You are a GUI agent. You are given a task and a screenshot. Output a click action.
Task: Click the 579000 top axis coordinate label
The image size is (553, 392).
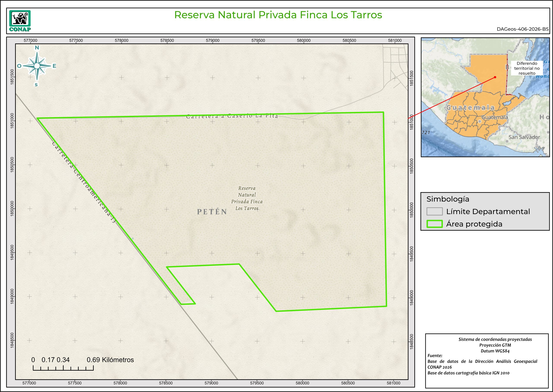click(213, 41)
